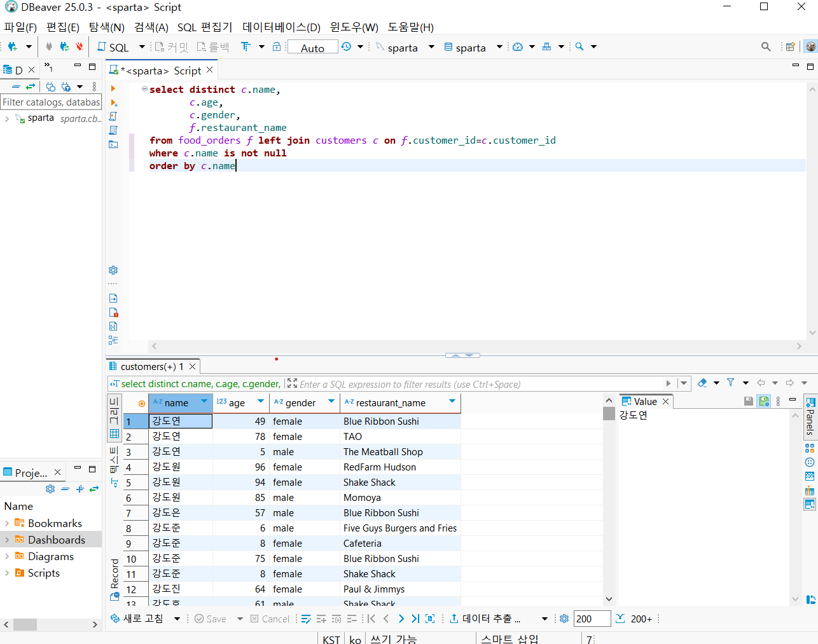Image resolution: width=818 pixels, height=644 pixels.
Task: Click the red Disconnect icon in toolbar
Action: click(79, 46)
